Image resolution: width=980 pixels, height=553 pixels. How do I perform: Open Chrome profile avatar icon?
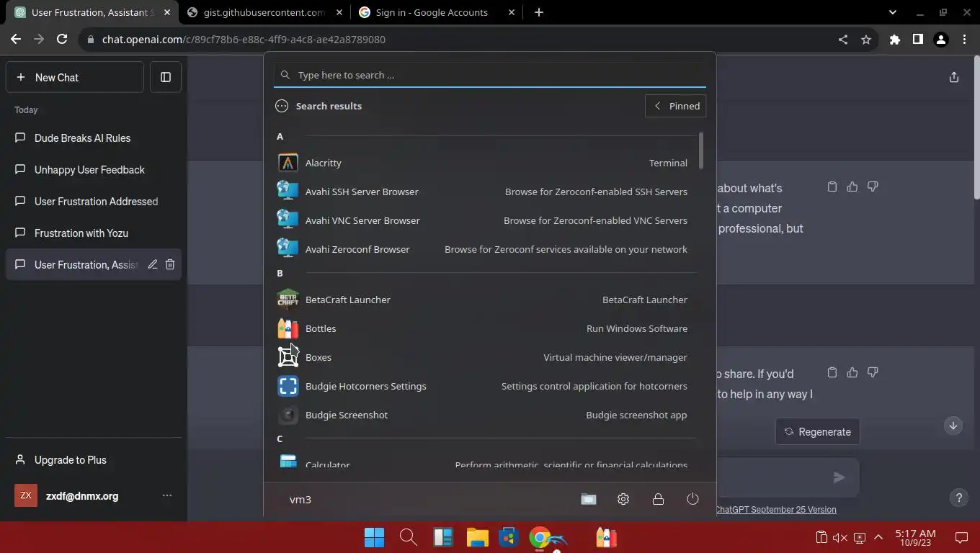940,40
